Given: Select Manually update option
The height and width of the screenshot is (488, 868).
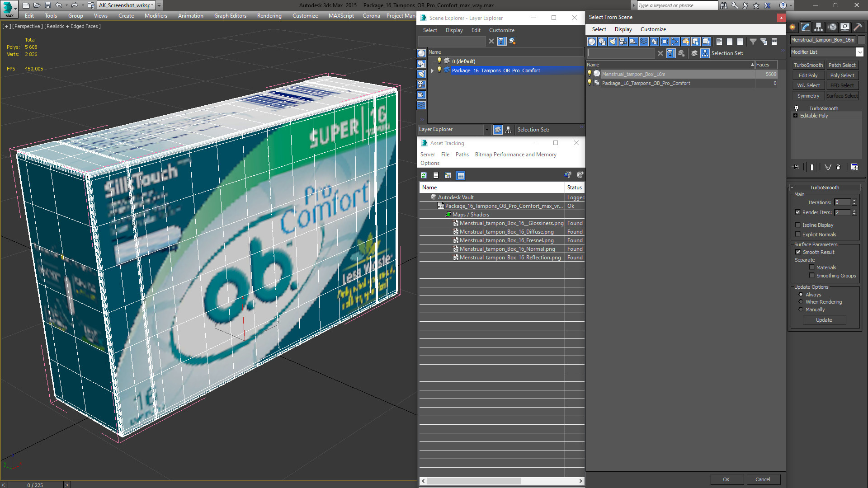Looking at the screenshot, I should [x=801, y=310].
